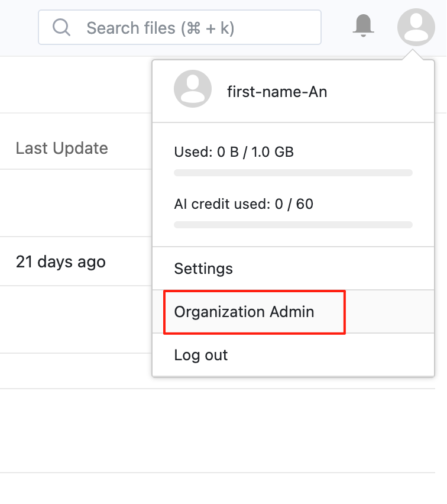Image resolution: width=447 pixels, height=504 pixels.
Task: Click the storage usage progress bar
Action: [x=293, y=173]
